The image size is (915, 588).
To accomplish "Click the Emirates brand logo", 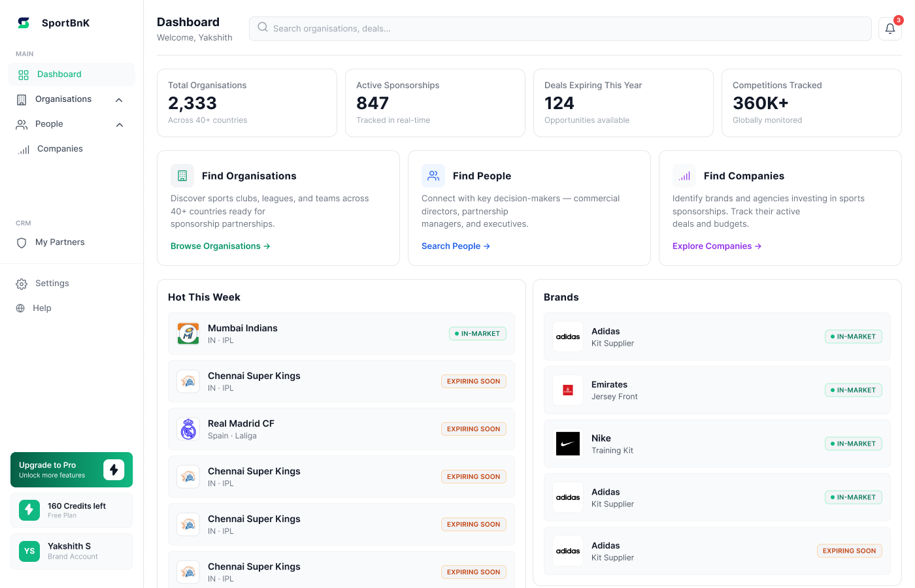I will pos(568,391).
